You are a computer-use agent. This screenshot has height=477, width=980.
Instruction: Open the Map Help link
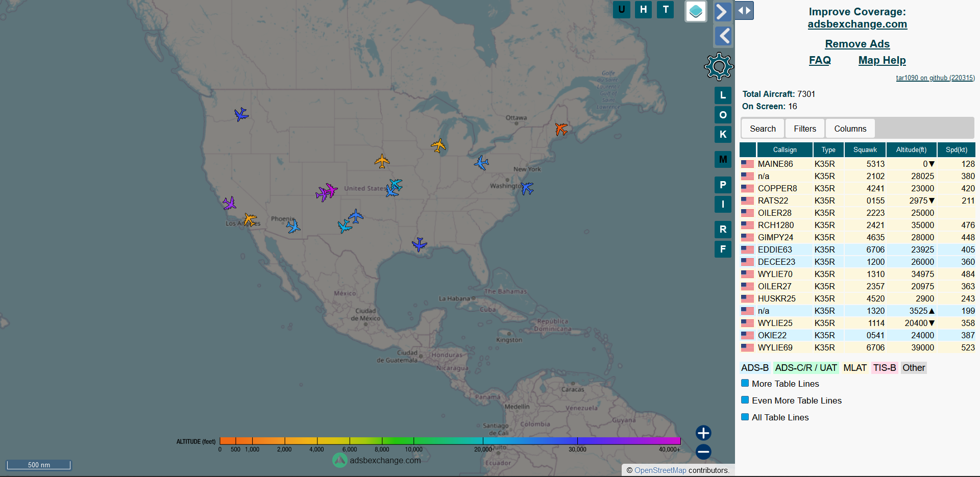click(882, 60)
